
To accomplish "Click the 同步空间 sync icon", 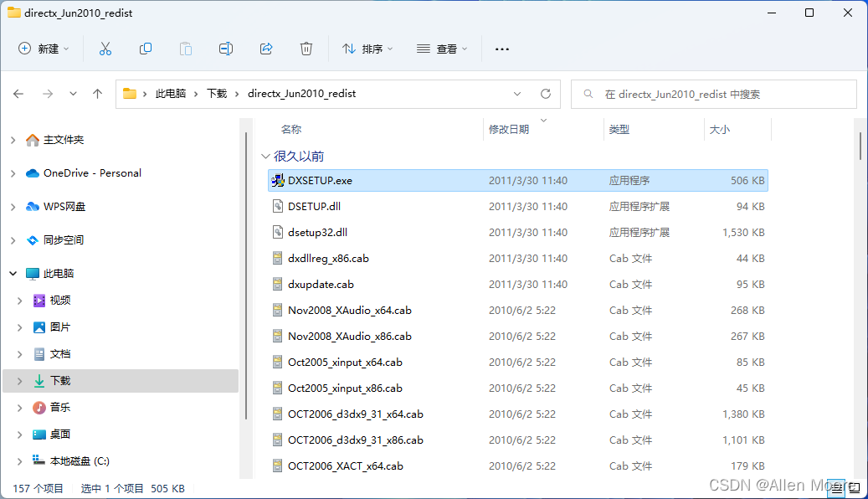I will tap(33, 239).
